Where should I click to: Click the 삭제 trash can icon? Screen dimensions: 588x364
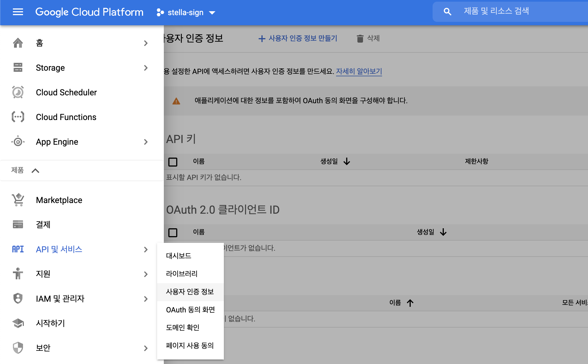click(360, 38)
